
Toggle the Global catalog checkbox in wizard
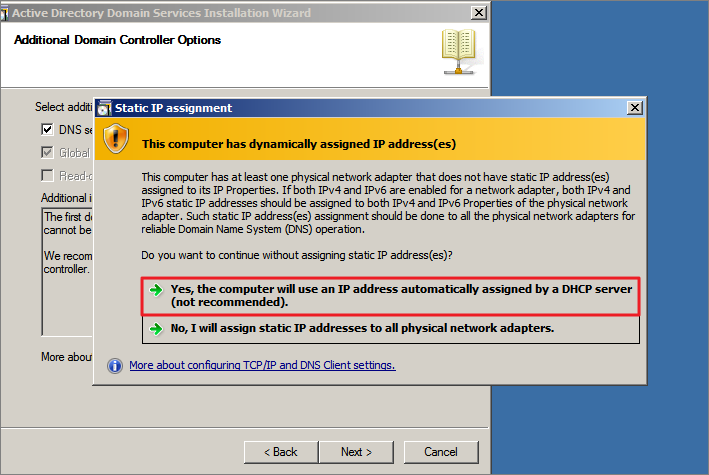pos(47,152)
